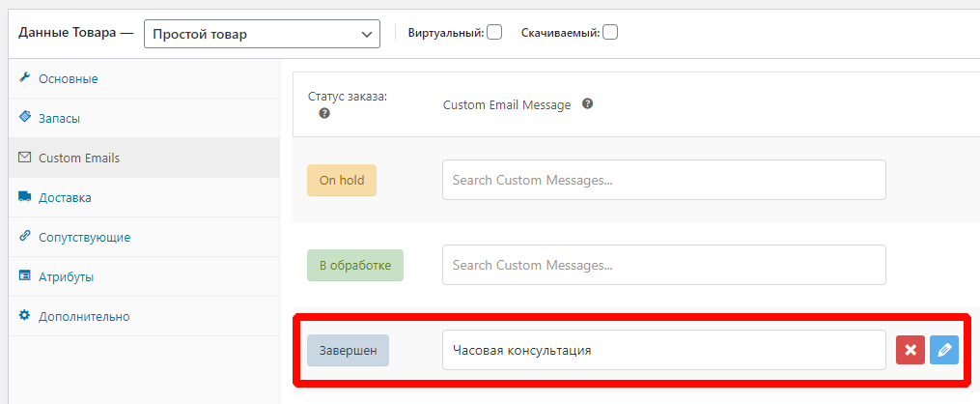Remove the Часовая консультация message with red X
980x404 pixels.
910,350
